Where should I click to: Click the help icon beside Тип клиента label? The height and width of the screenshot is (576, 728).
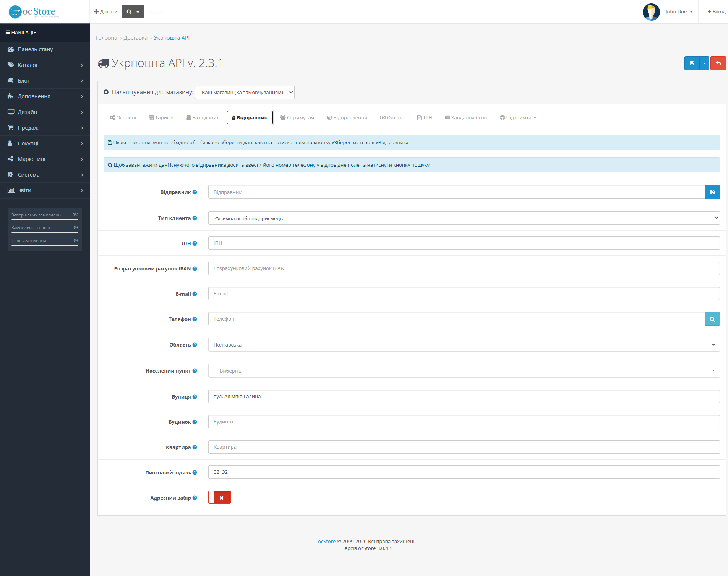[195, 218]
